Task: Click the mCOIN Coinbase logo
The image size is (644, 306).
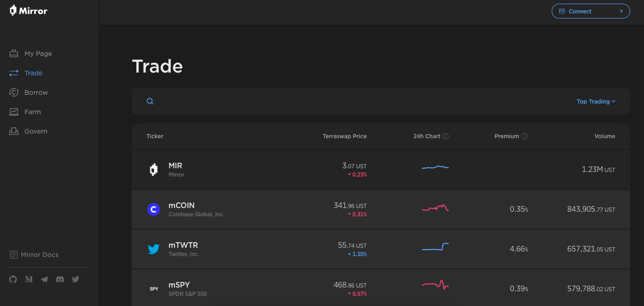Action: point(154,209)
